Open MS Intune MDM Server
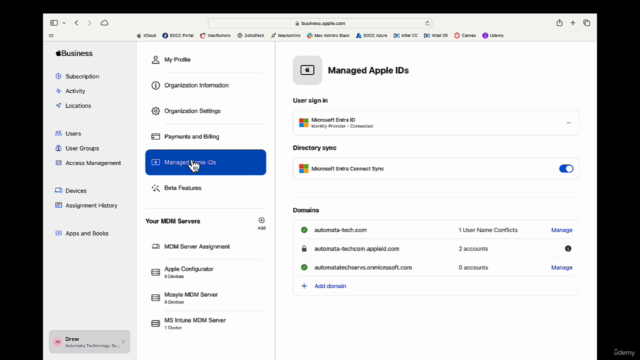 206,324
